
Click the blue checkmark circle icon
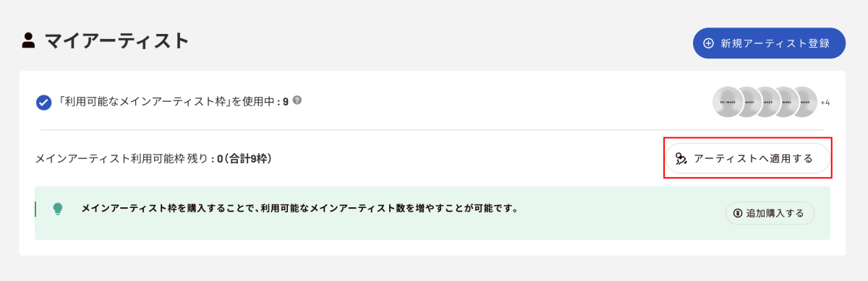(x=43, y=103)
